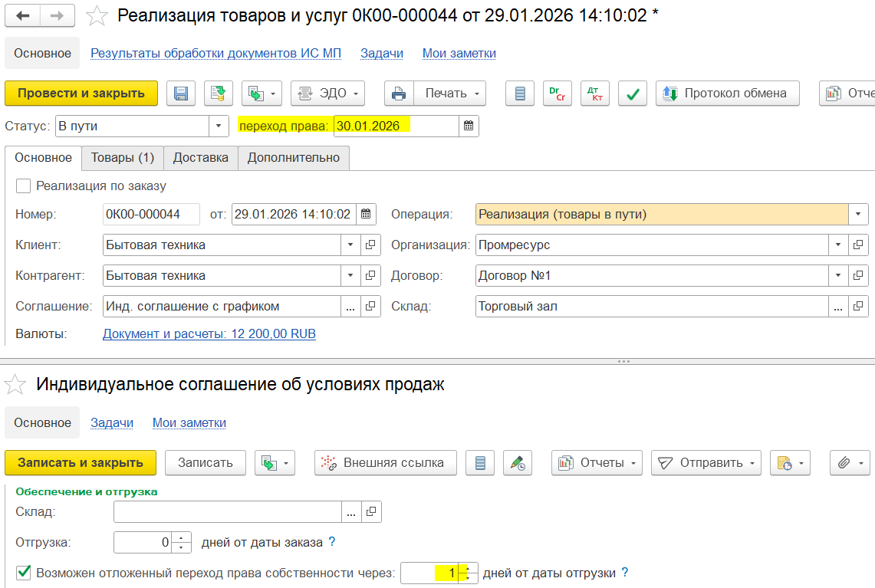Enable the 'Реализация по заказу' checkbox
The width and height of the screenshot is (875, 588).
point(24,186)
